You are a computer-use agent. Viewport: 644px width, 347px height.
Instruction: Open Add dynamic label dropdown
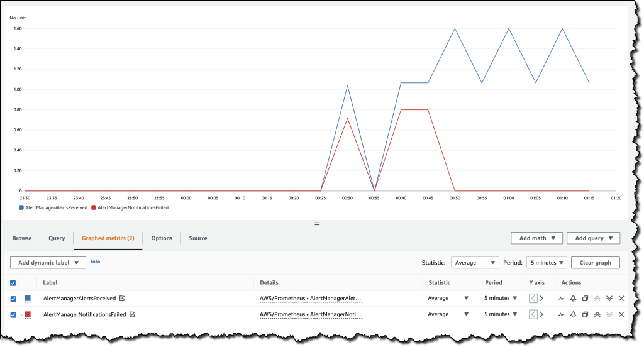pyautogui.click(x=48, y=263)
